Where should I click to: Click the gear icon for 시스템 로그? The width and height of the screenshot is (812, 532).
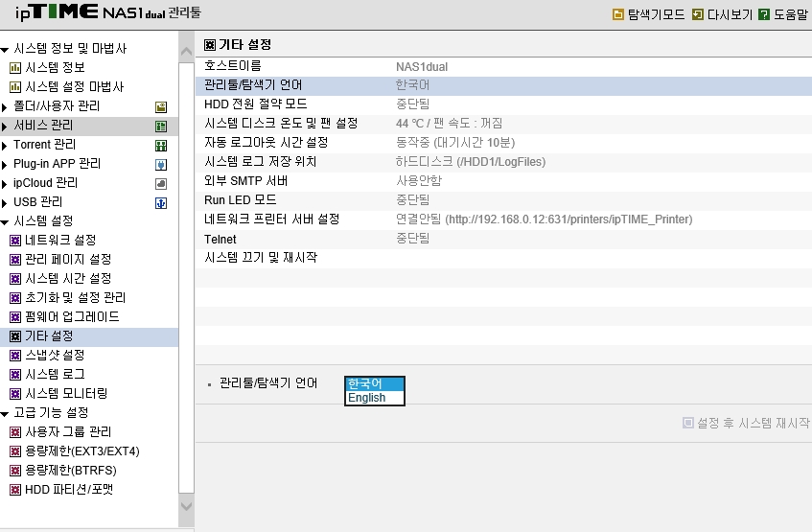[x=15, y=375]
